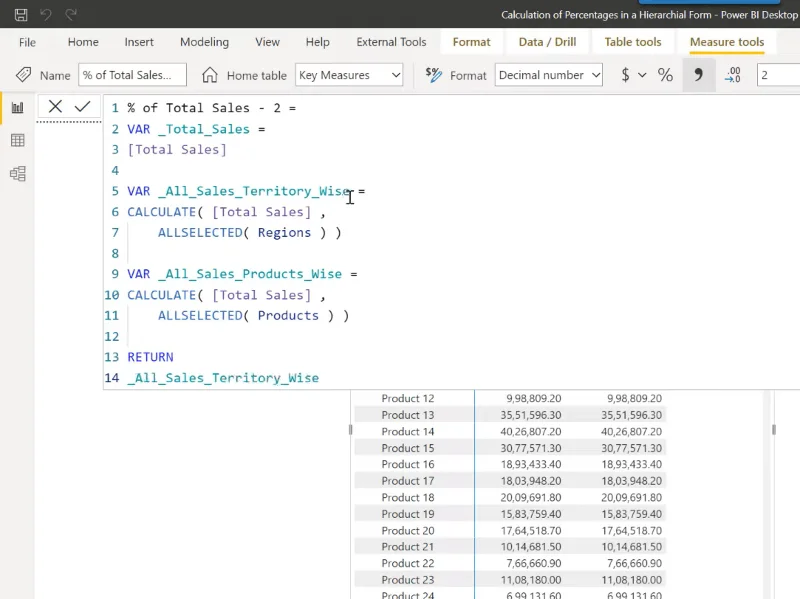Switch to Report view icon
Viewport: 800px width, 599px height.
click(18, 108)
